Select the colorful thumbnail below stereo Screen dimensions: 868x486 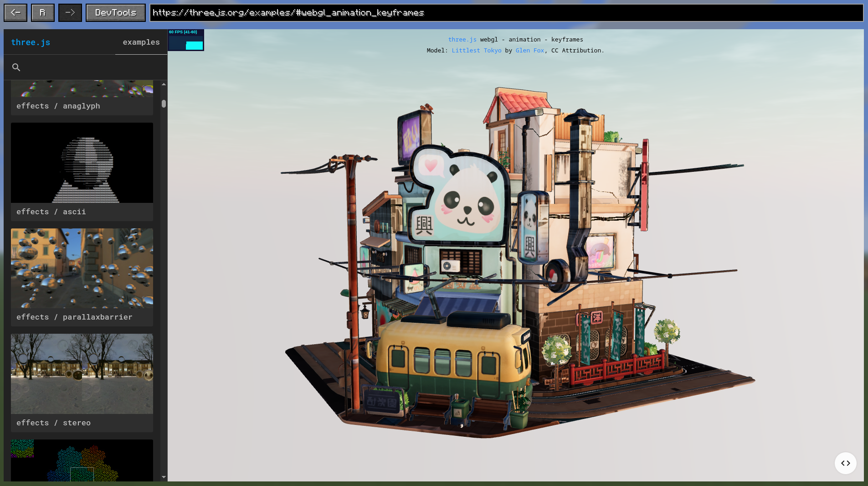click(82, 460)
